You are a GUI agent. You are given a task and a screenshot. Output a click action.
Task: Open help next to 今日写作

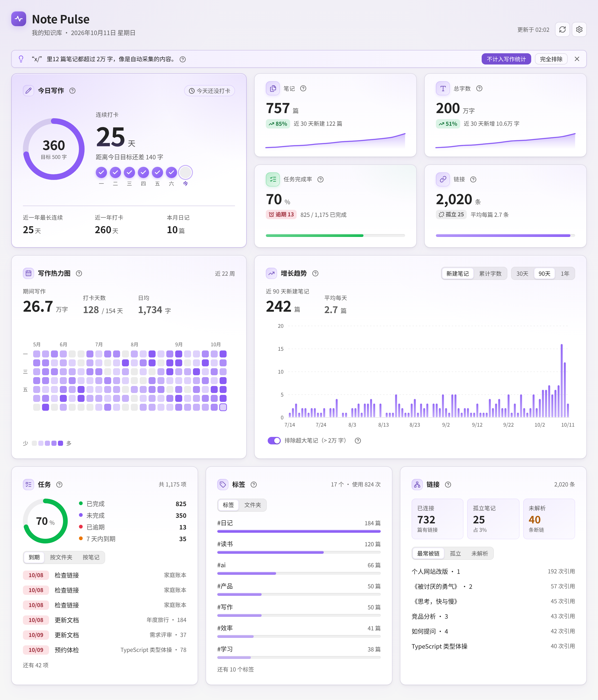click(x=72, y=91)
